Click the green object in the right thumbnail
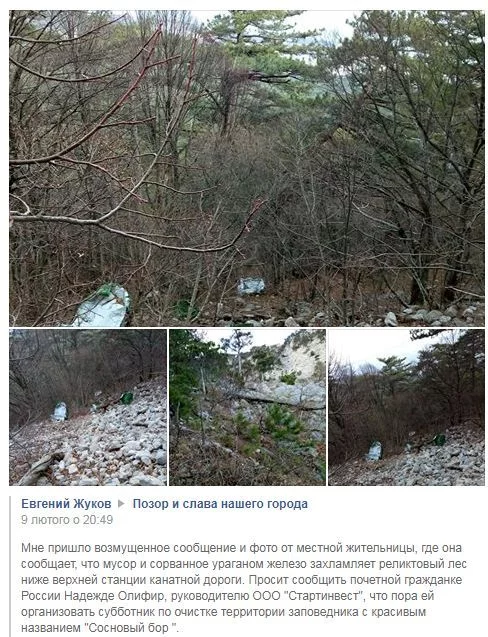The image size is (488, 637). (x=439, y=440)
